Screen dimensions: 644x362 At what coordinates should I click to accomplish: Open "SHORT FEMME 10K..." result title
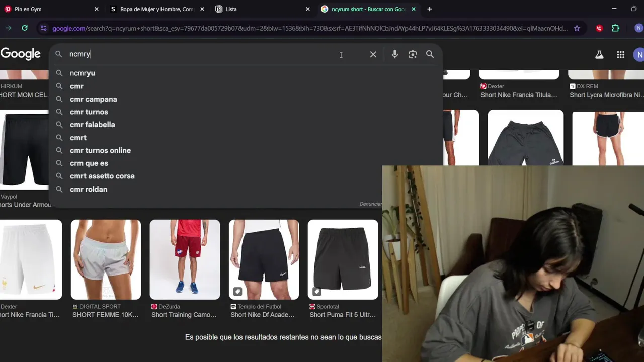click(x=106, y=315)
